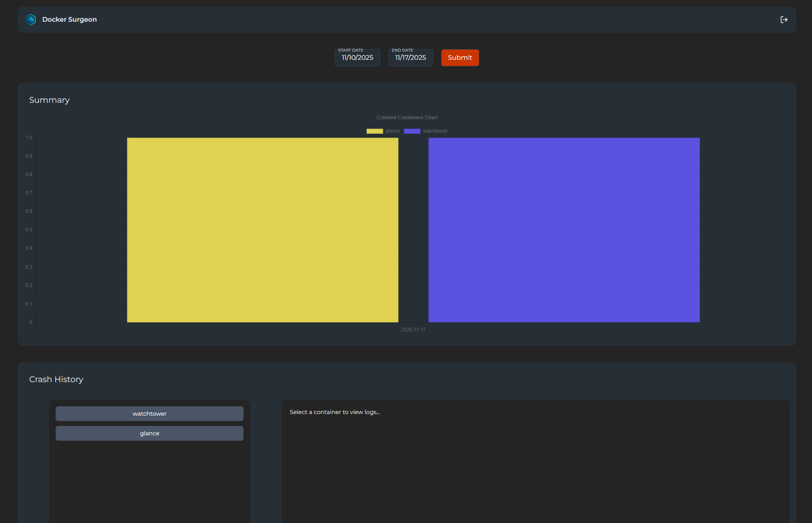Viewport: 812px width, 523px height.
Task: Click the 'Select a container to view logs' panel
Action: (535, 459)
